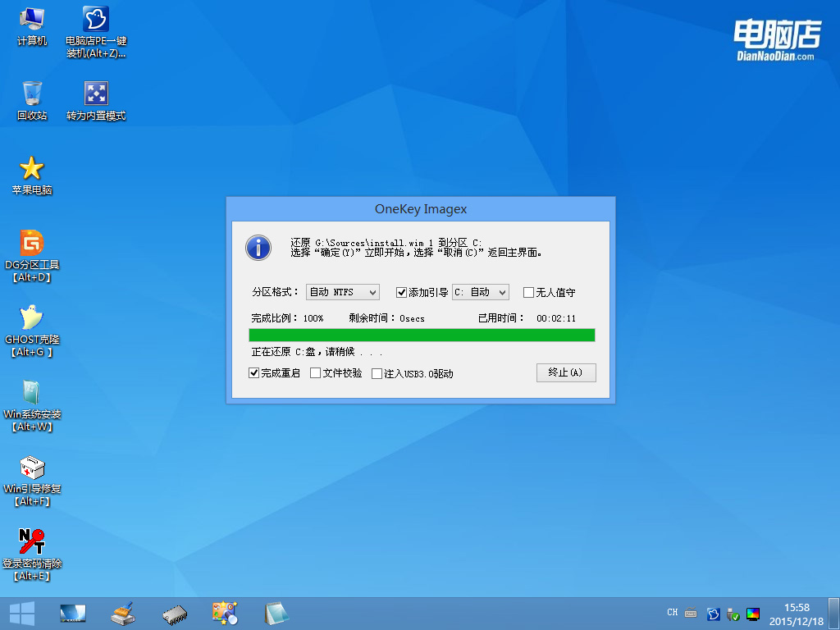Image resolution: width=840 pixels, height=630 pixels.
Task: Launch 电脑店PE一键装机 desktop shortcut
Action: pos(96,32)
